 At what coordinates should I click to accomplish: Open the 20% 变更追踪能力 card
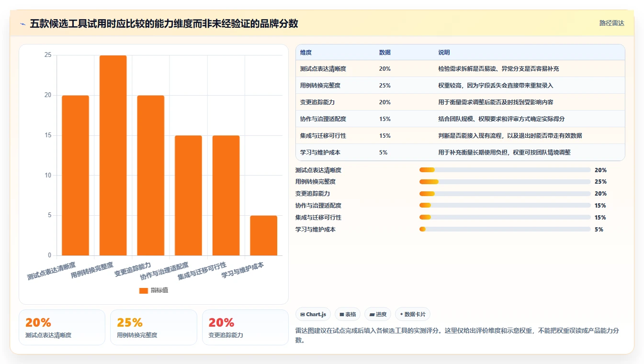click(x=245, y=327)
